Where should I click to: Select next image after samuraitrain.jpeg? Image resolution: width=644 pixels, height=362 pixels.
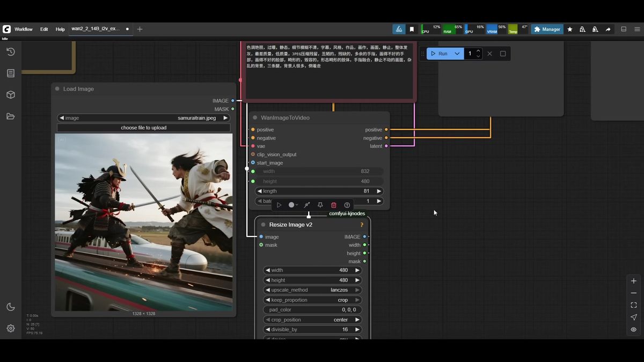click(226, 118)
